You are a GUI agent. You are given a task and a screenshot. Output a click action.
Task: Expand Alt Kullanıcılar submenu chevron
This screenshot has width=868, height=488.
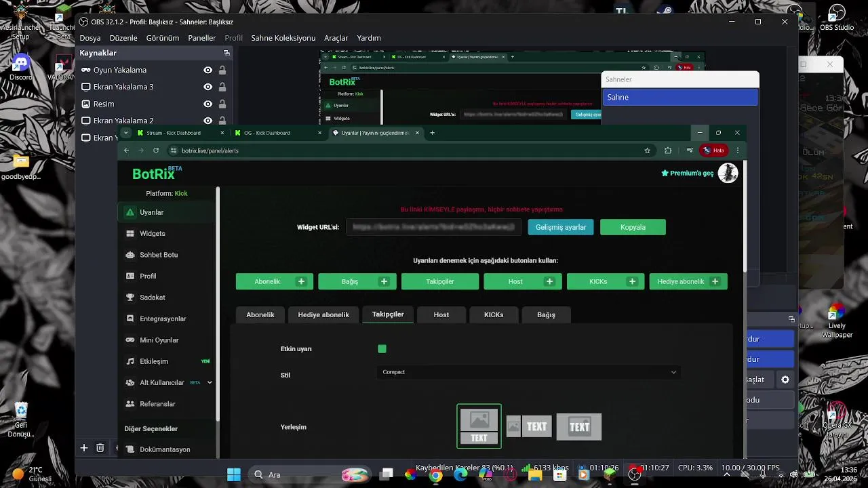tap(210, 383)
